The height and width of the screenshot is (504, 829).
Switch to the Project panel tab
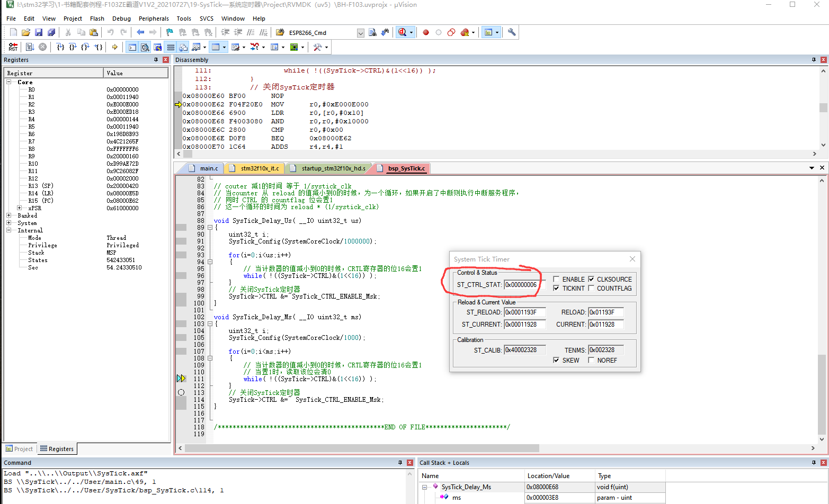(20, 449)
